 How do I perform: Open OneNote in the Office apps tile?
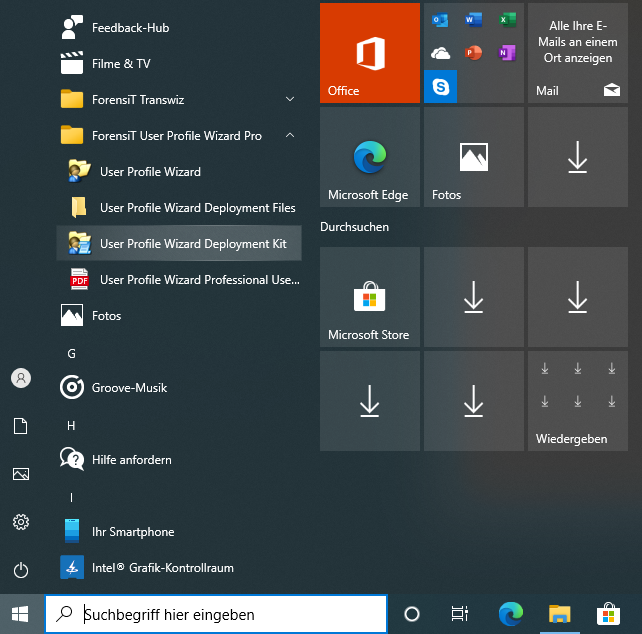[x=507, y=53]
